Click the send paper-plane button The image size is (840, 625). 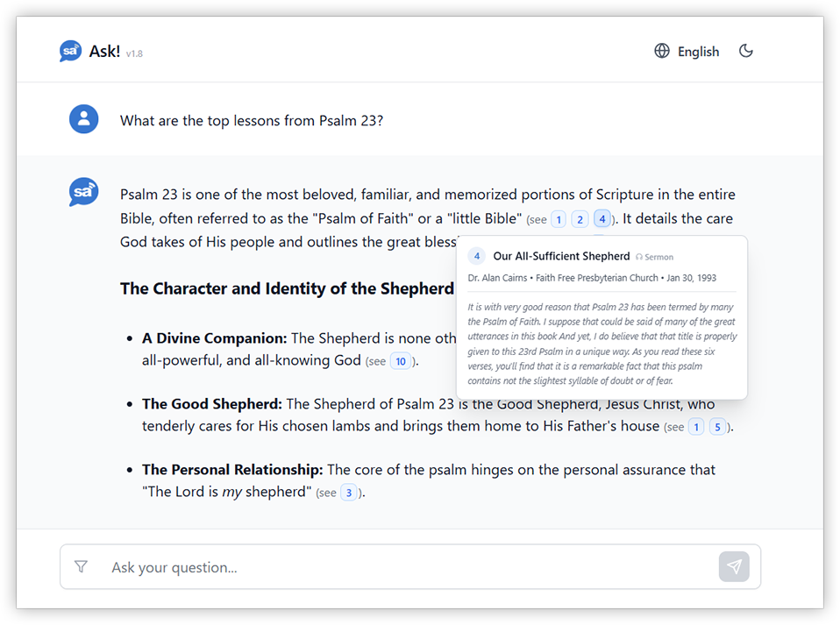[734, 566]
